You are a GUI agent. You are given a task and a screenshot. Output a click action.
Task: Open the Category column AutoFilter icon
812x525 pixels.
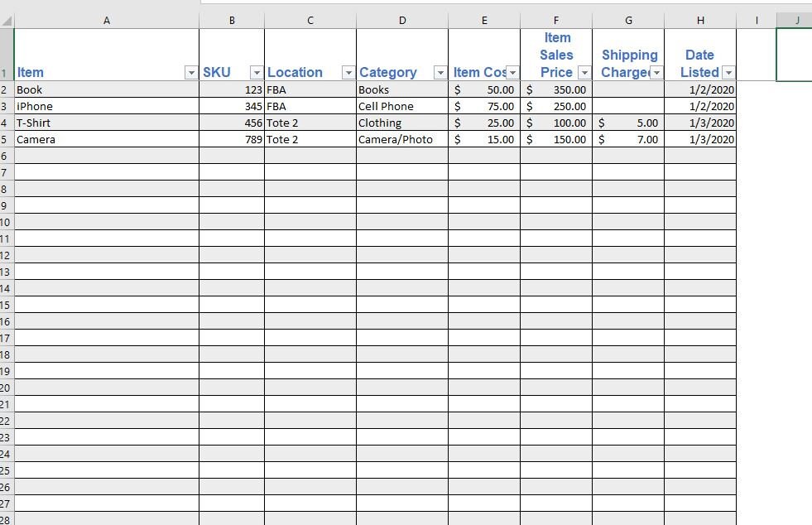point(440,72)
